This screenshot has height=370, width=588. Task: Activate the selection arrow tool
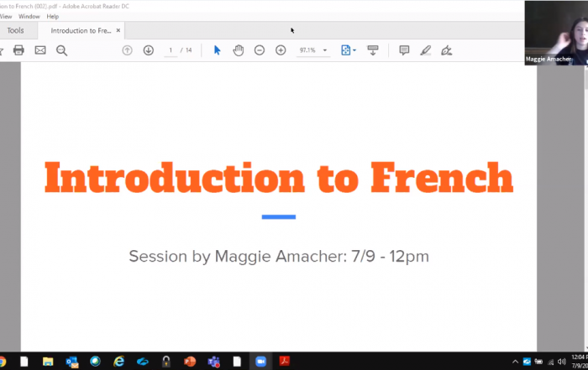pos(217,50)
